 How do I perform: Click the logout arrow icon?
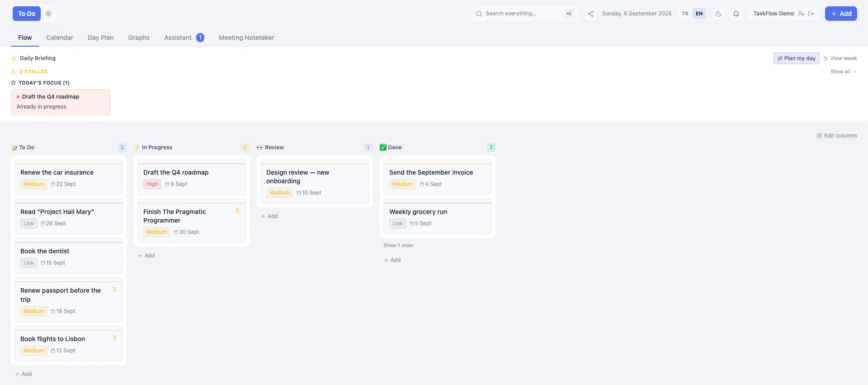click(x=811, y=14)
